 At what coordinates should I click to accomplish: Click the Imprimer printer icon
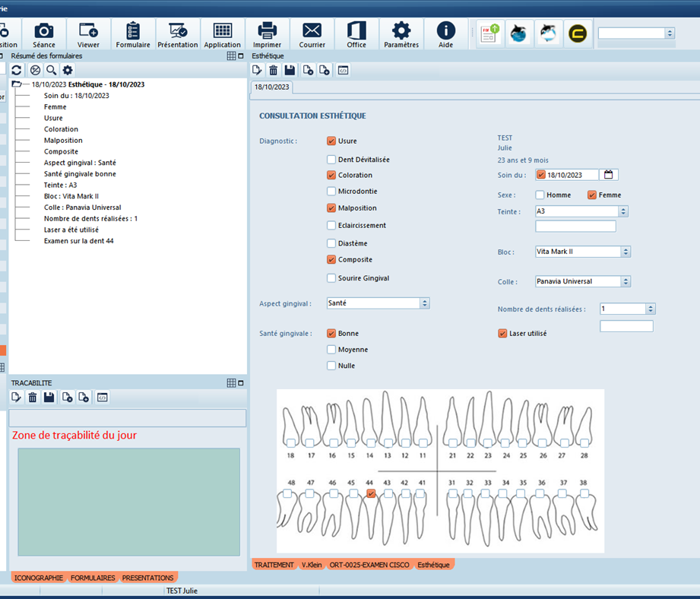pyautogui.click(x=267, y=34)
